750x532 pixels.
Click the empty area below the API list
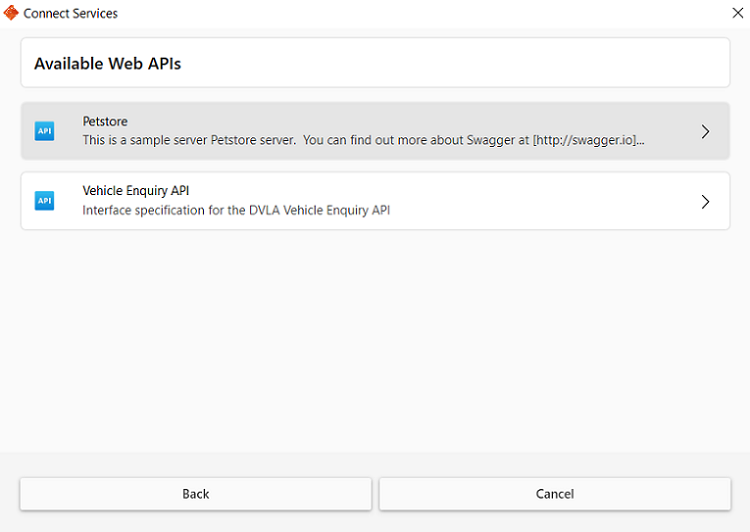375,340
